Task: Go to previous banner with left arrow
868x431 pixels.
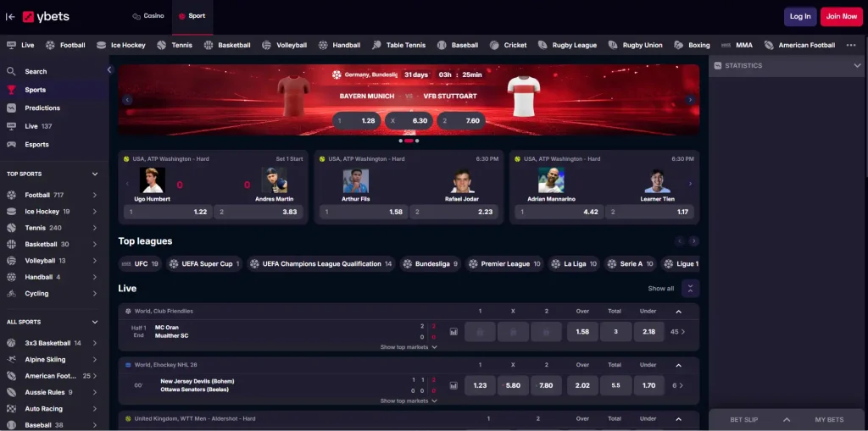Action: (128, 100)
